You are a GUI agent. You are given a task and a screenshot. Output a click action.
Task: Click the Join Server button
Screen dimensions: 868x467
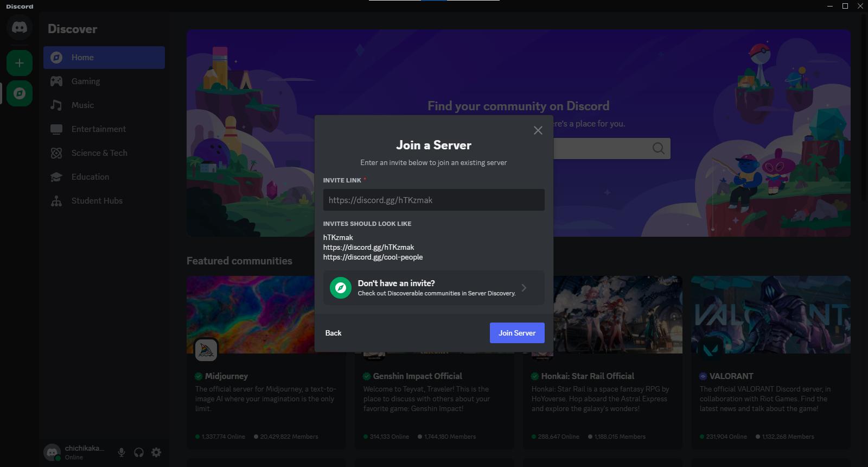pos(517,333)
